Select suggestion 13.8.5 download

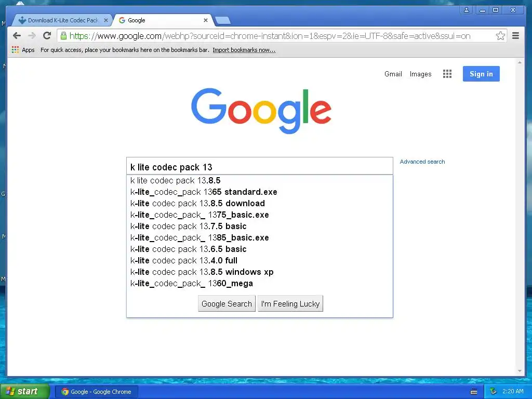(x=260, y=203)
